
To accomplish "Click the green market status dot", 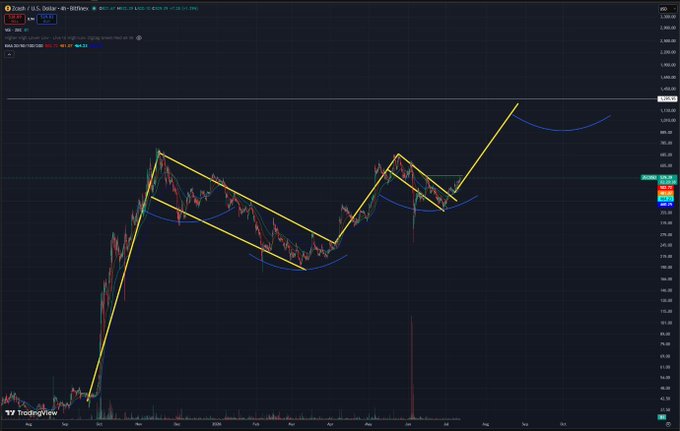I will coord(94,8).
